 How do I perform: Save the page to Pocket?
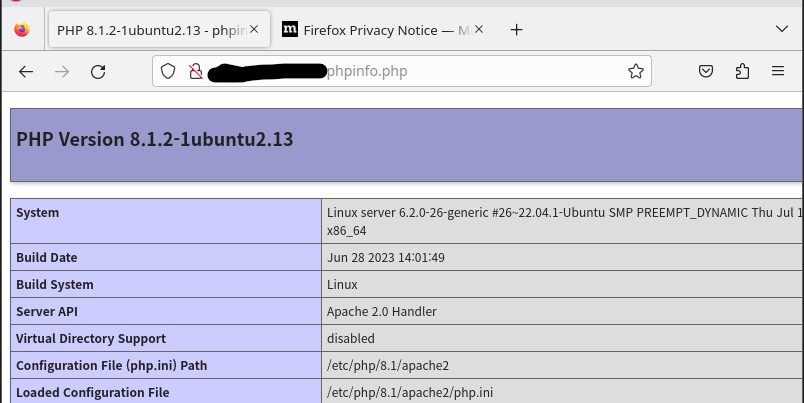706,71
